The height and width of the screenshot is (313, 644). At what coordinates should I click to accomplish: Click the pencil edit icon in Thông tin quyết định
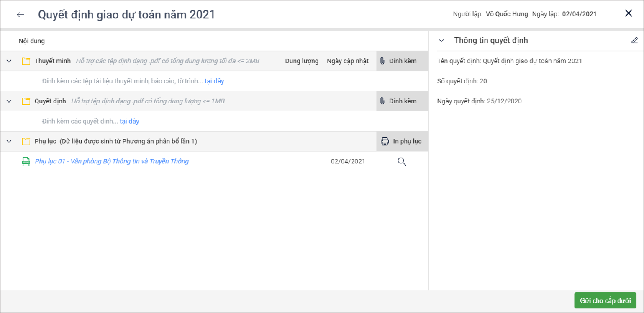tap(634, 41)
